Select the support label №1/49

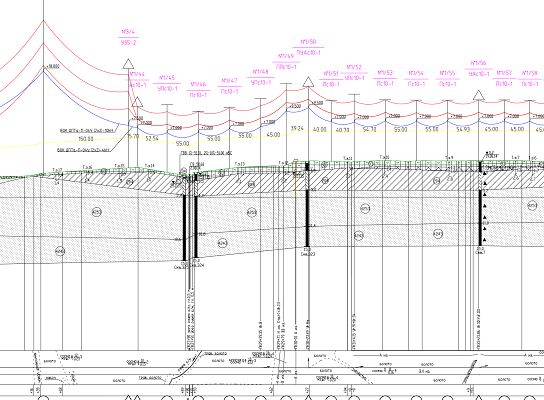point(286,56)
